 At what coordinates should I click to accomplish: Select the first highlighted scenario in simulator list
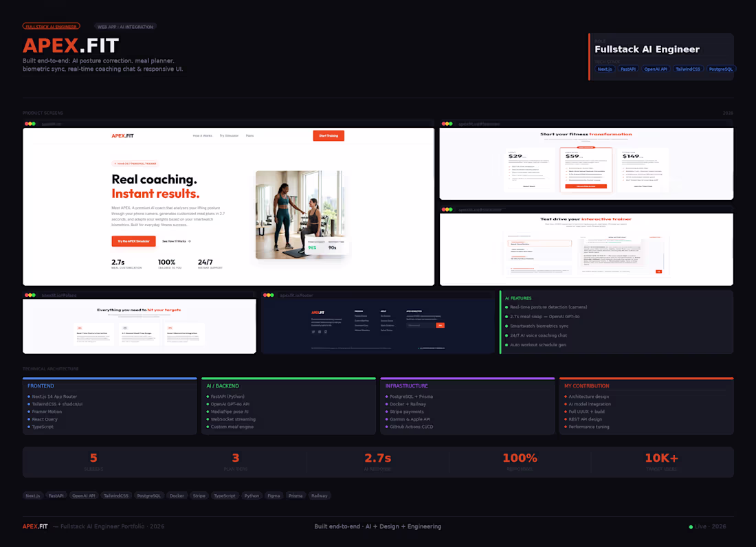[540, 243]
